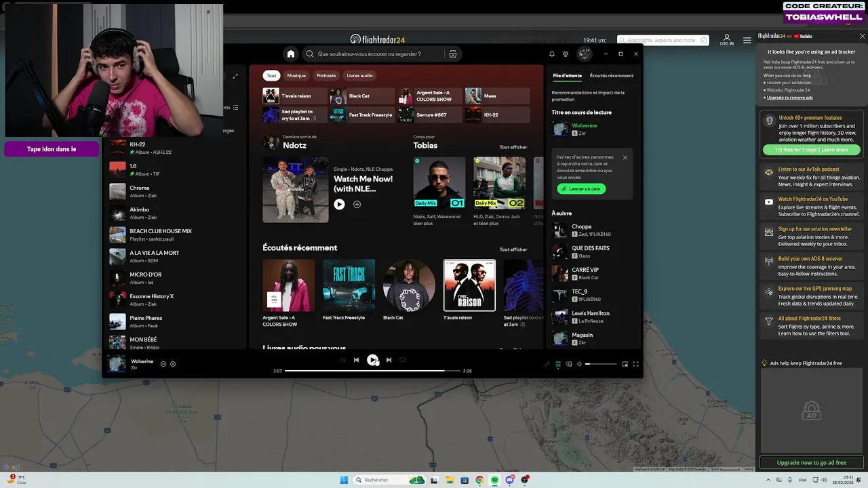868x488 pixels.
Task: Click Flightradar24 find flights search box
Action: coord(663,40)
